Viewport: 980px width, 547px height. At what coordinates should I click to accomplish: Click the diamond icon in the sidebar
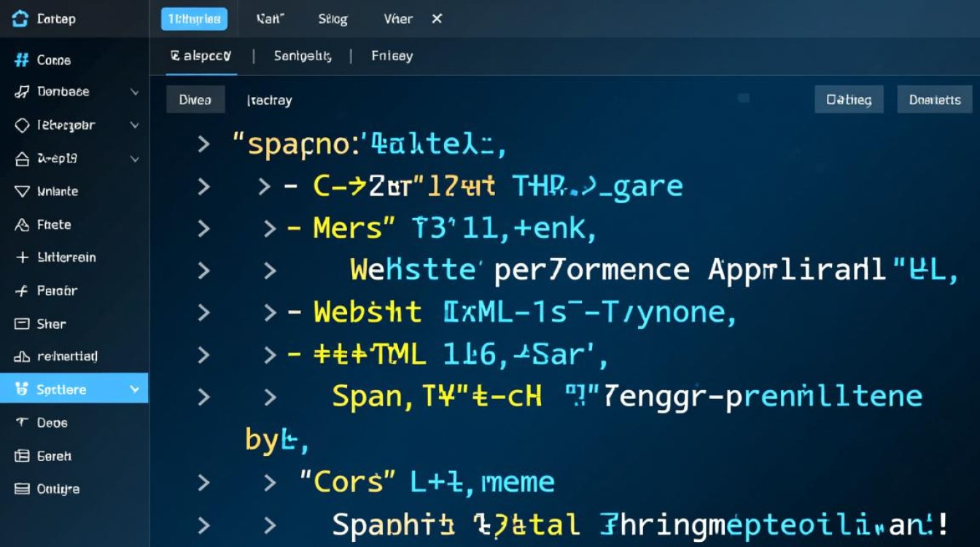pyautogui.click(x=21, y=125)
